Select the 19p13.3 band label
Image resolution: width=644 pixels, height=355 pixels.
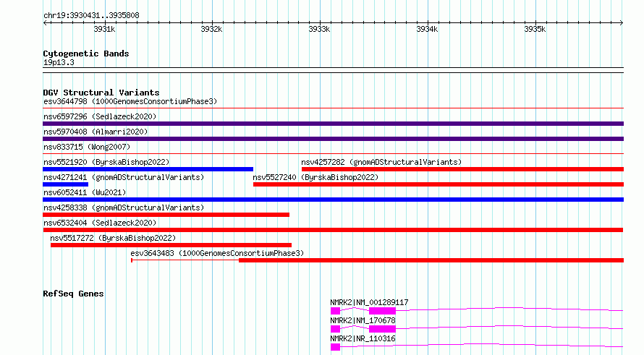59,63
